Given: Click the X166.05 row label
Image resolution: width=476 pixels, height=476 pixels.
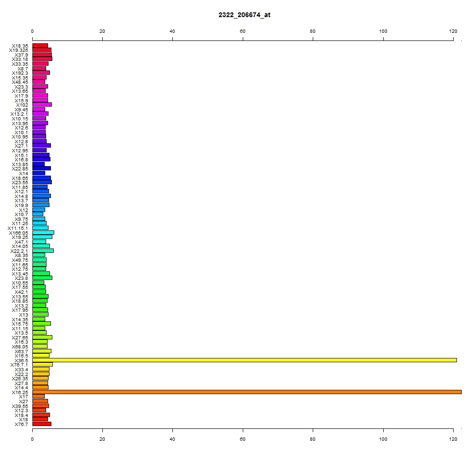Looking at the screenshot, I should pos(19,233).
